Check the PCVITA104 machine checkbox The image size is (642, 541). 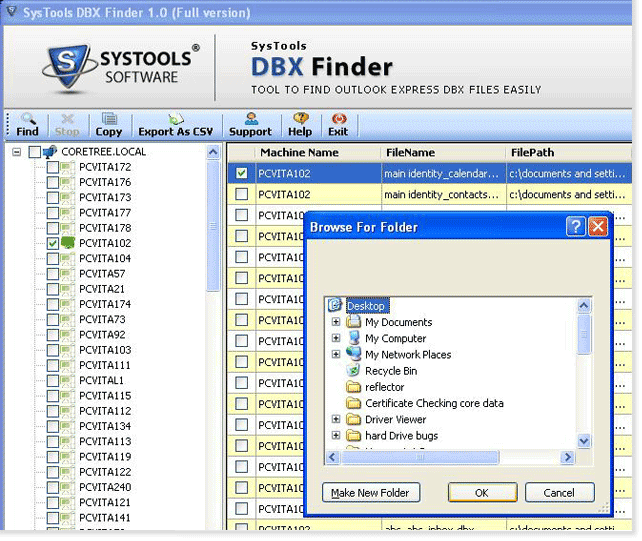(52, 258)
